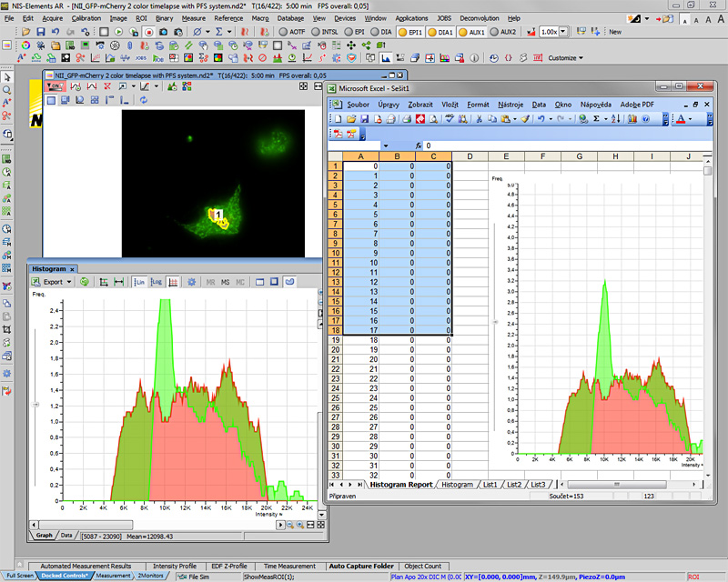This screenshot has width=728, height=582.
Task: Open the Deconvolution menu
Action: 480,18
